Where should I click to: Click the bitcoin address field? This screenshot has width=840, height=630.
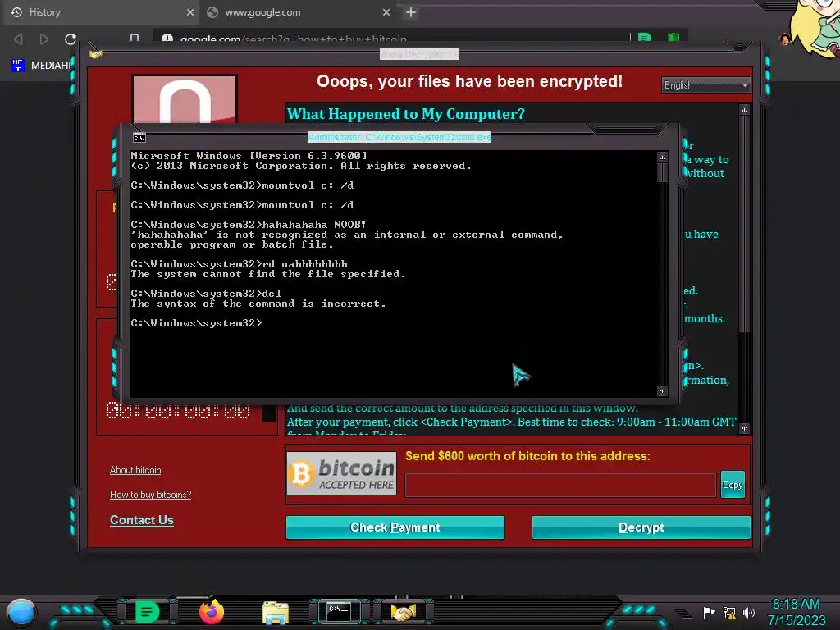click(560, 485)
